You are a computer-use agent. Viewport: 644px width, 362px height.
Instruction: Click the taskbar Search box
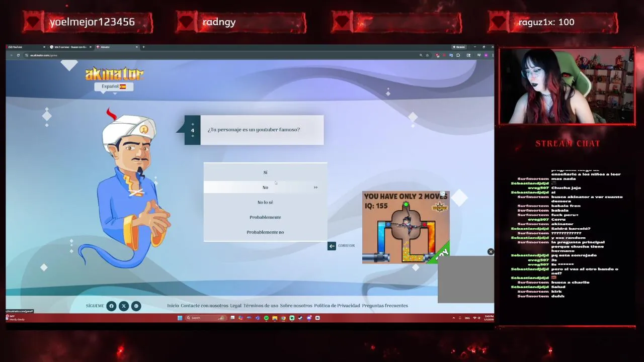click(206, 318)
